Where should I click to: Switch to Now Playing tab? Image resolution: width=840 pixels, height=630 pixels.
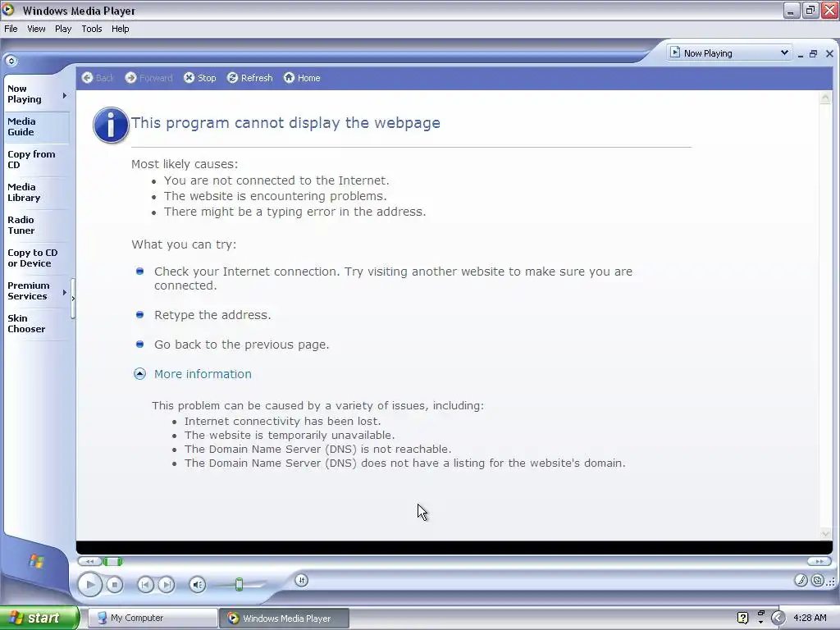click(32, 94)
